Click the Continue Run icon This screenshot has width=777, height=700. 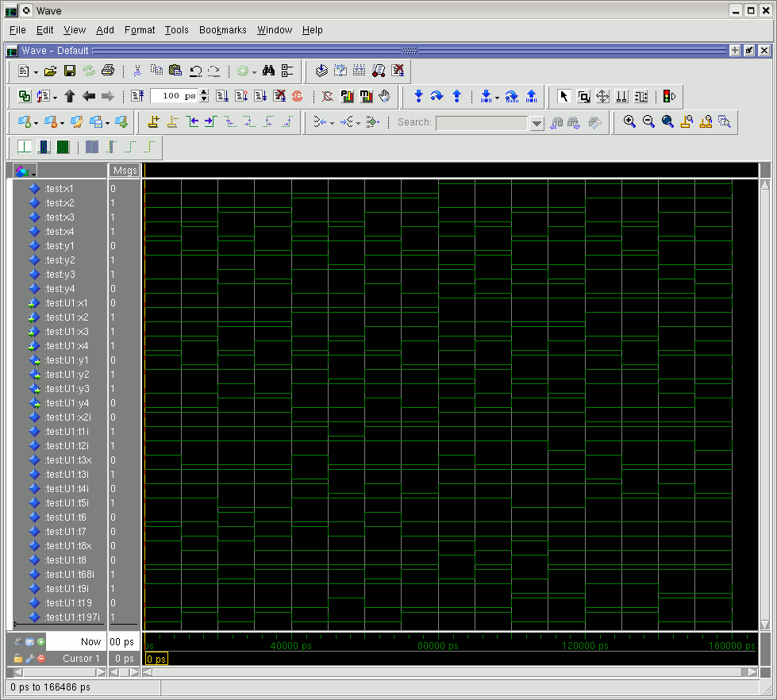pyautogui.click(x=241, y=96)
